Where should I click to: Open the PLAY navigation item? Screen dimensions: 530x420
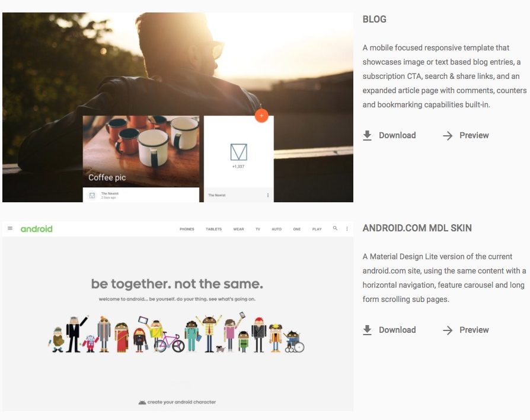point(317,229)
